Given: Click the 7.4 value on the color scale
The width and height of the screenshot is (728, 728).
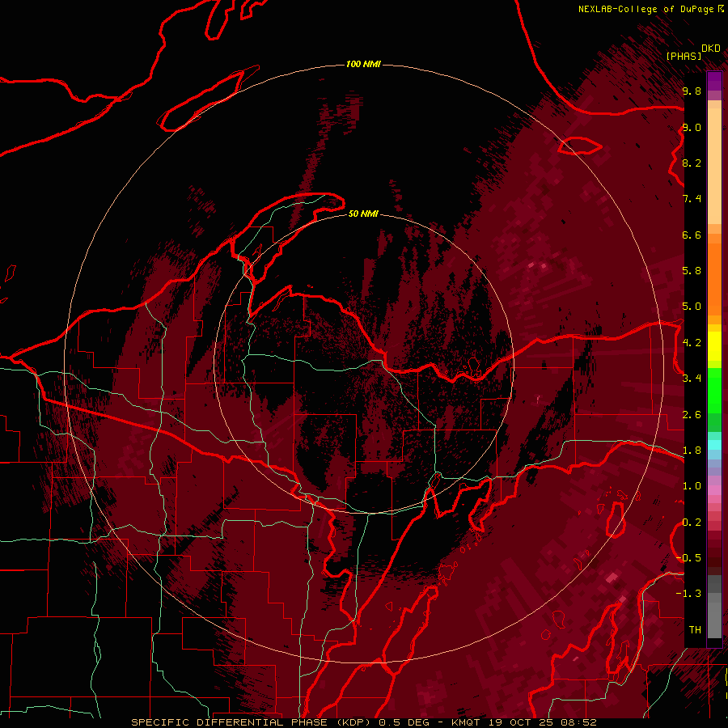Looking at the screenshot, I should coord(692,199).
